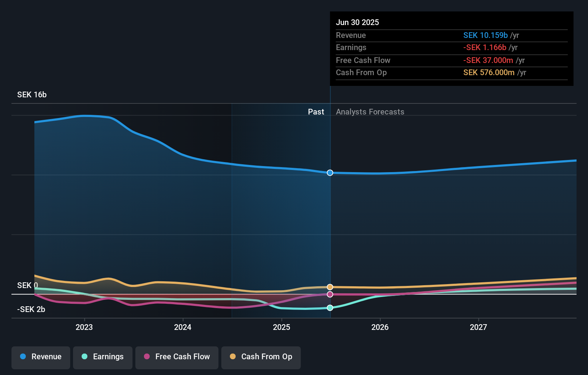Screen dimensions: 588x375
Task: Toggle Cash From Op series display
Action: 261,357
